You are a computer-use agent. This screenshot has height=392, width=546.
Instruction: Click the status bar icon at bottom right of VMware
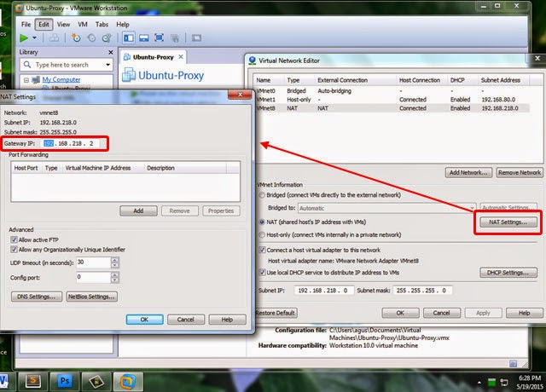click(x=513, y=364)
